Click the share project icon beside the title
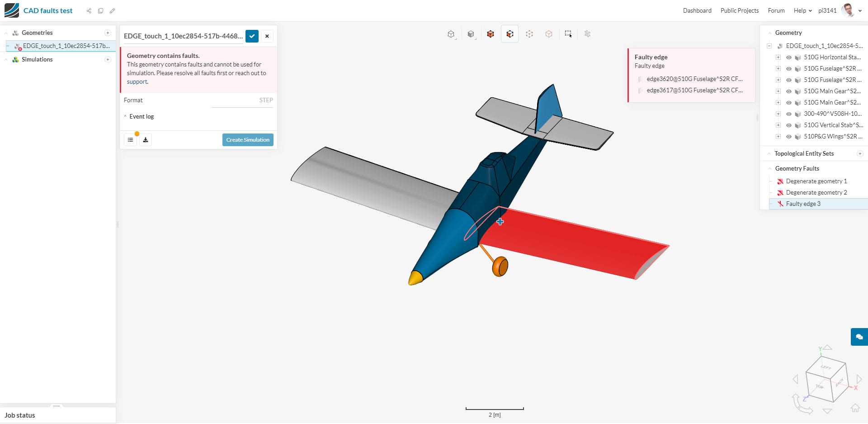The image size is (868, 424). [89, 11]
